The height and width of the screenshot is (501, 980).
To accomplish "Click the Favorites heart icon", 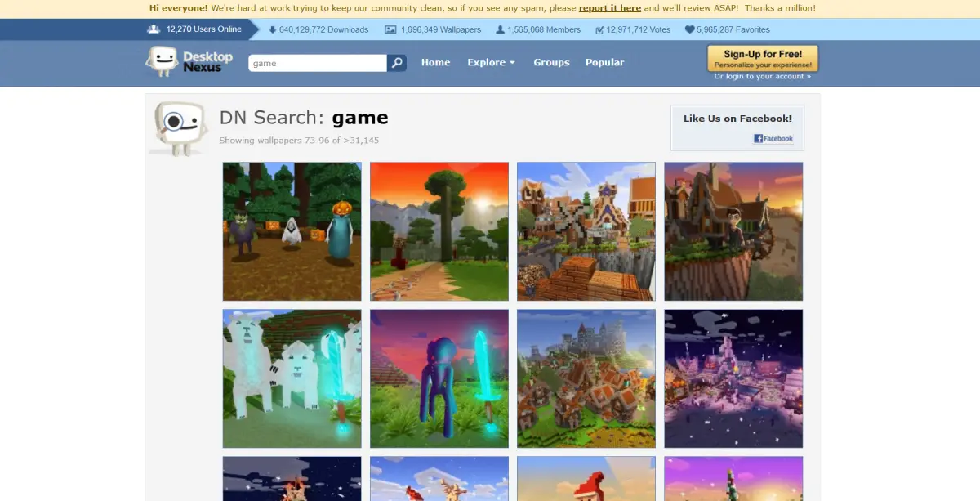I will click(x=689, y=29).
